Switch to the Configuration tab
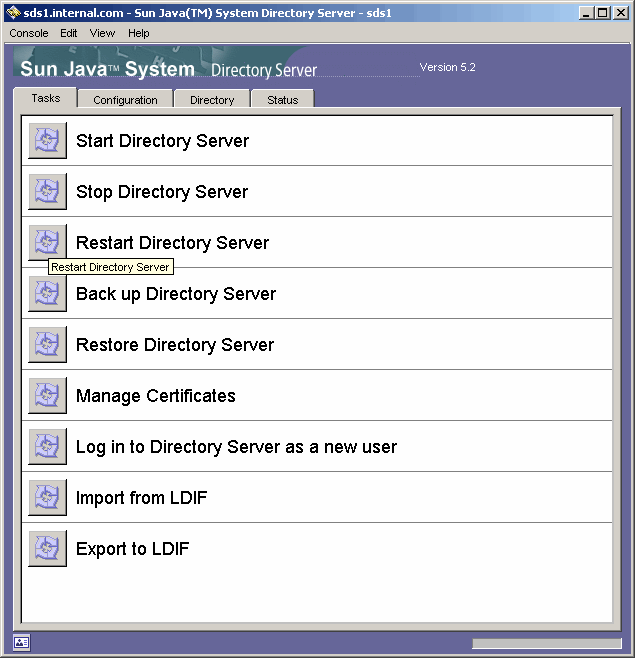This screenshot has height=658, width=635. pyautogui.click(x=125, y=100)
